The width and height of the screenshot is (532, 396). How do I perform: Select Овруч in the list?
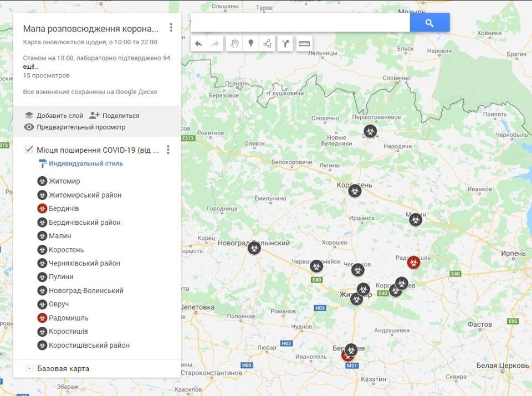pos(59,304)
